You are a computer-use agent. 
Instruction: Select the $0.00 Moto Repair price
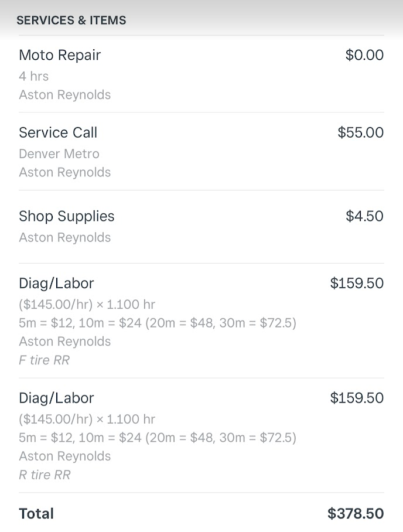click(x=364, y=55)
